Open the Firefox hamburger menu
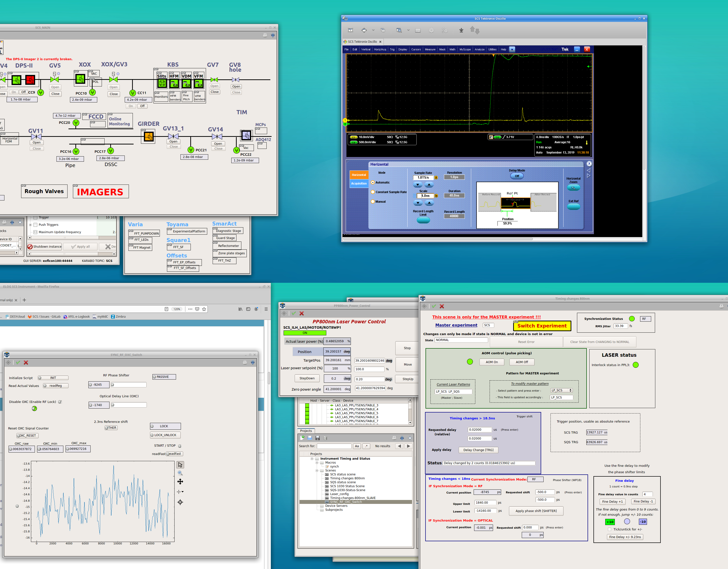 266,309
